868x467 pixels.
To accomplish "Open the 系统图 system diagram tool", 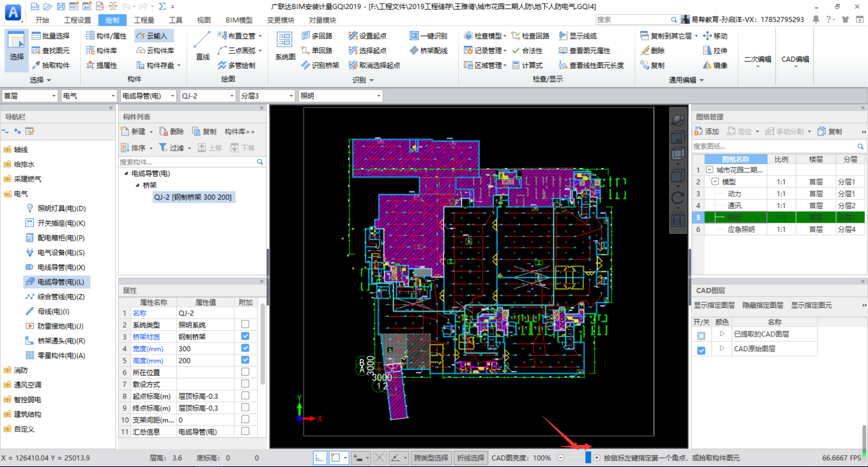I will click(285, 46).
